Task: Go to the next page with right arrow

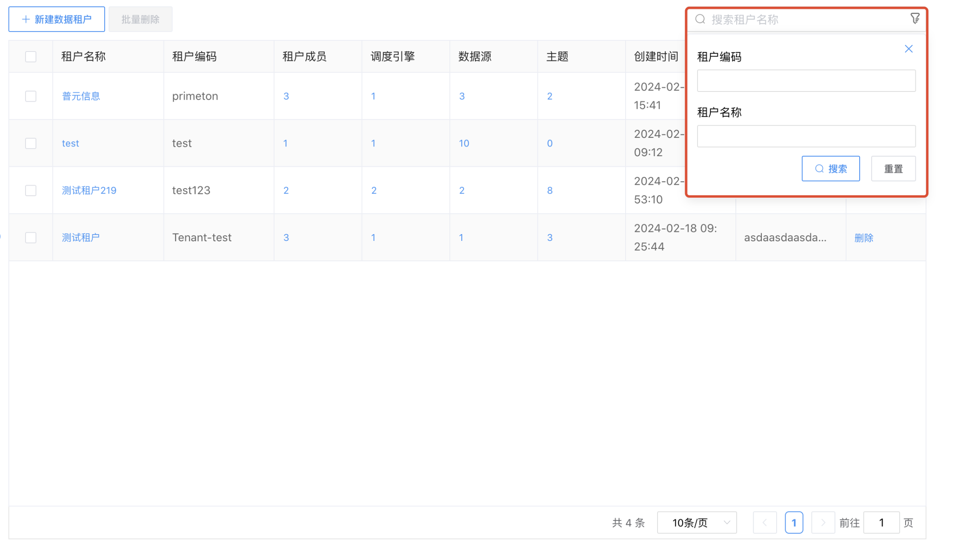Action: (x=823, y=523)
